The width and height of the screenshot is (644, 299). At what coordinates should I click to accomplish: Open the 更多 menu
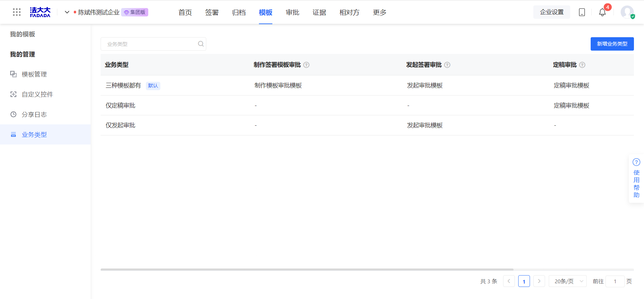click(380, 12)
